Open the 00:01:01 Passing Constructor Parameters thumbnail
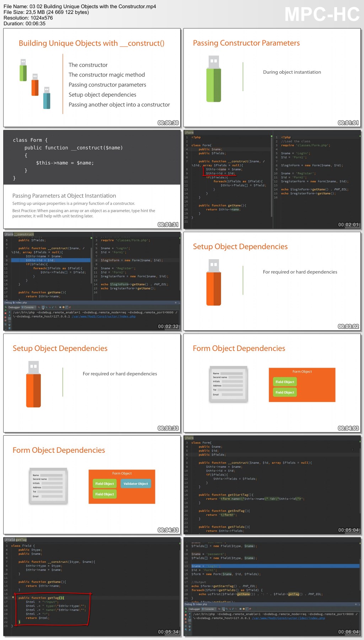The height and width of the screenshot is (640, 364). pos(272,78)
